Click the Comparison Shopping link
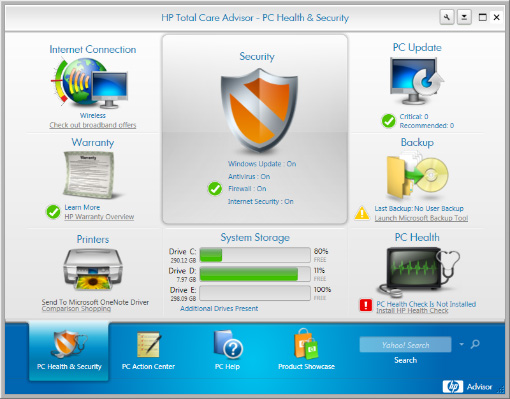This screenshot has height=399, width=510. tap(76, 309)
